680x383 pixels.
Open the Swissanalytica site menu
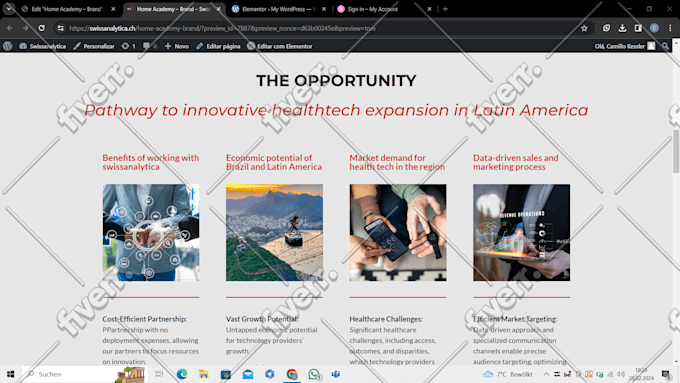(x=42, y=46)
